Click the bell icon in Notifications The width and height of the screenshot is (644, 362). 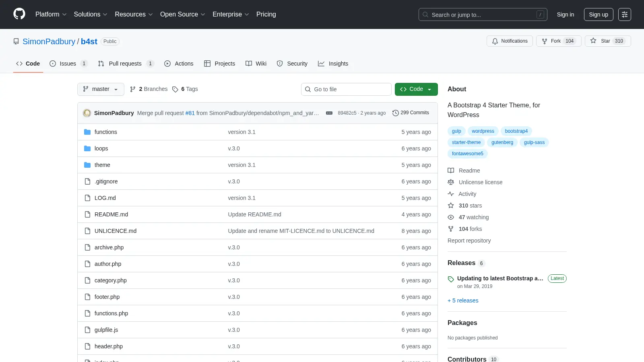pos(495,41)
